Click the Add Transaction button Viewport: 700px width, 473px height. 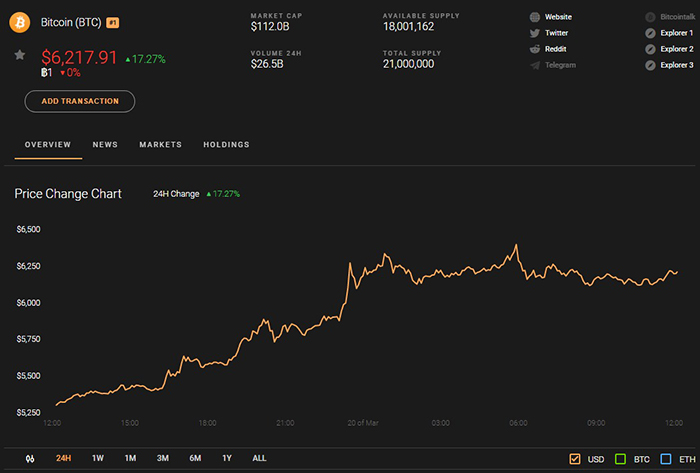coord(80,101)
